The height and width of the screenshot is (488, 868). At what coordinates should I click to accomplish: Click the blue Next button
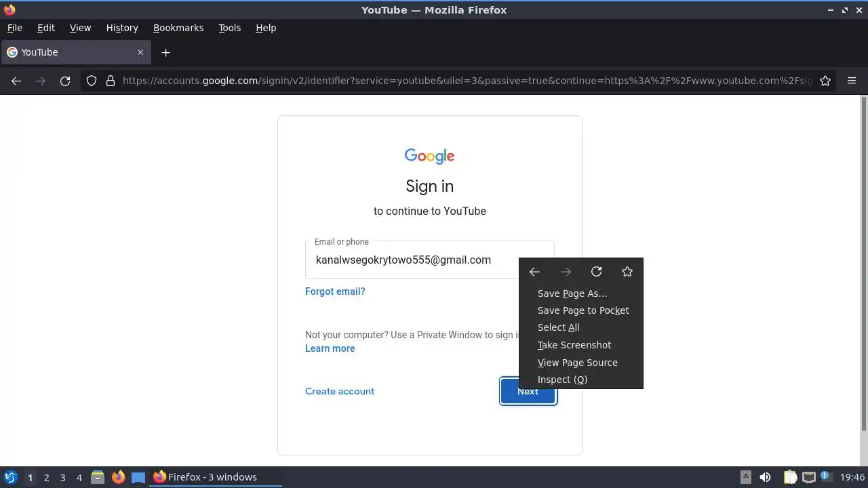pos(528,391)
